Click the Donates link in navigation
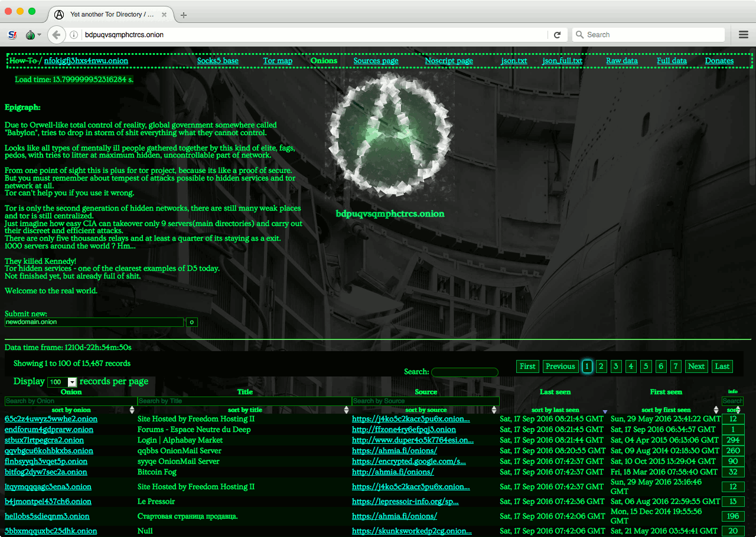756x537 pixels. (x=719, y=61)
